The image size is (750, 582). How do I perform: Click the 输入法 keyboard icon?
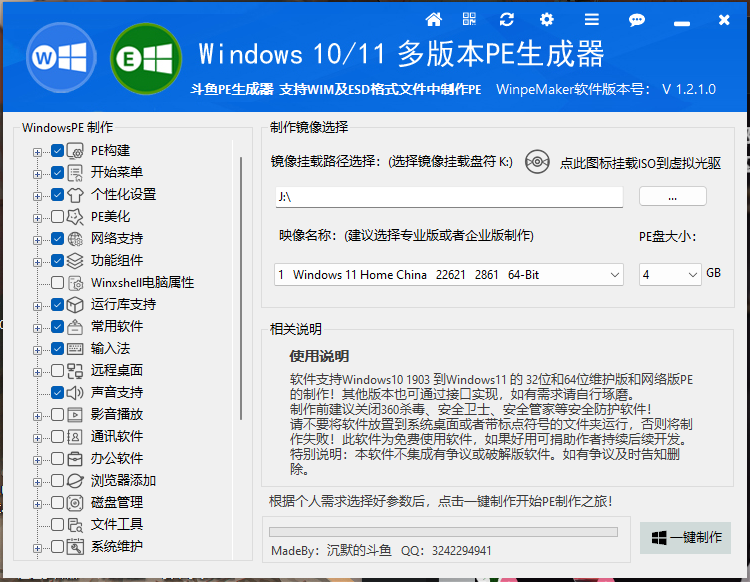[x=75, y=349]
